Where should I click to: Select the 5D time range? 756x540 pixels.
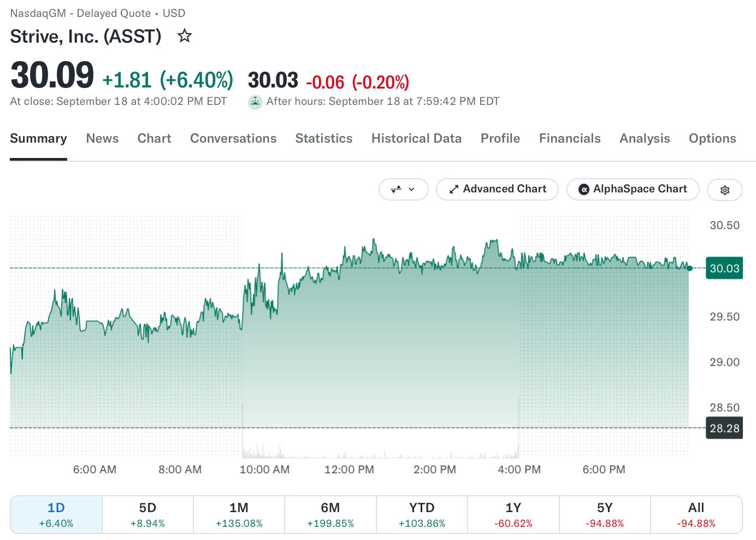click(147, 514)
